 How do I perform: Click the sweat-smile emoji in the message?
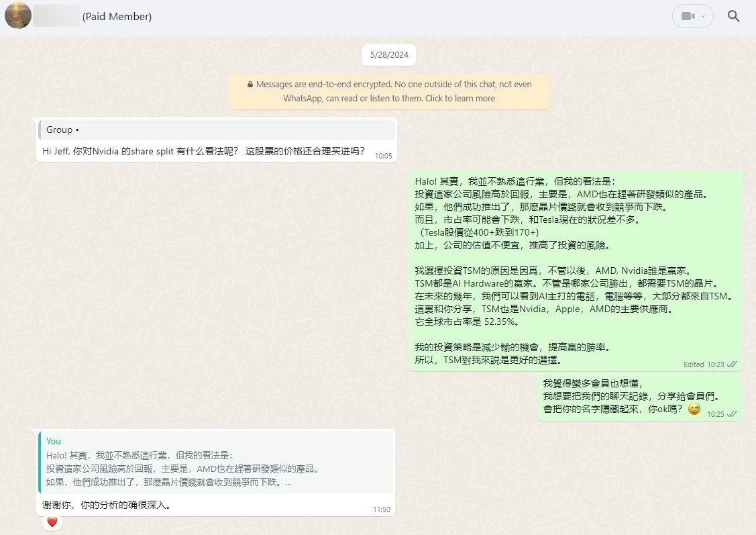[x=694, y=409]
